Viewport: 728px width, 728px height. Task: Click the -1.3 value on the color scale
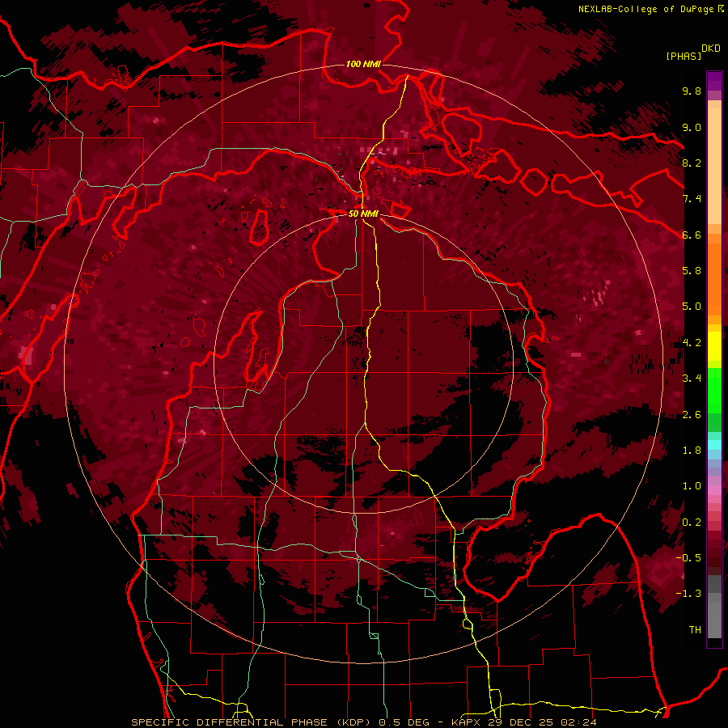click(x=688, y=594)
